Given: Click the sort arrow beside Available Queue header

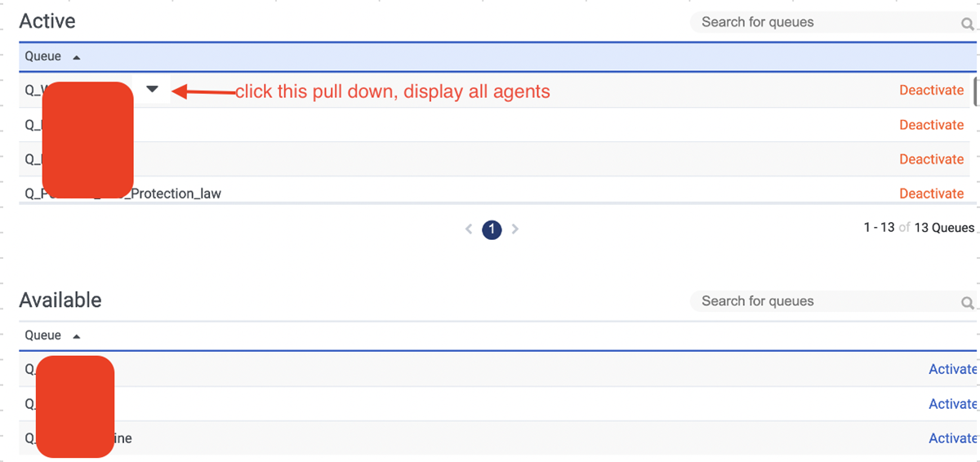Looking at the screenshot, I should [77, 336].
